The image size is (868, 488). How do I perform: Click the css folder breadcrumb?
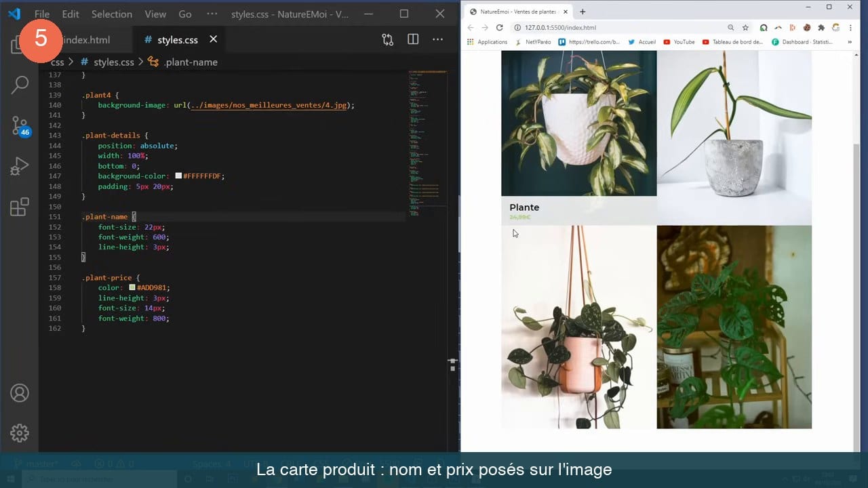point(57,62)
